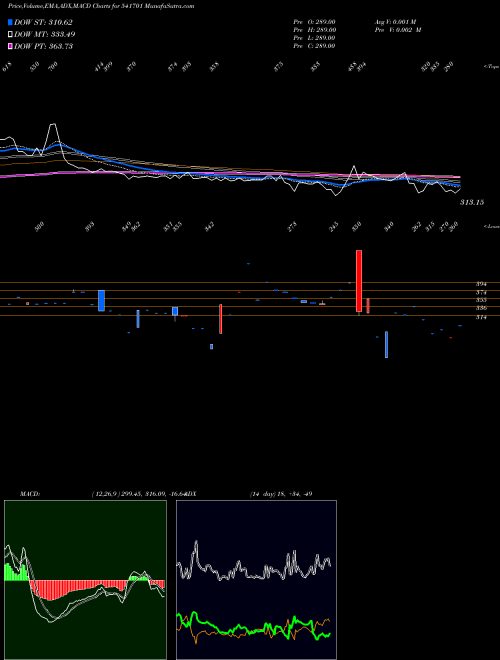Select the 'DOW MT: 333.49' label
Screen dimensions: 500x660
45,34
